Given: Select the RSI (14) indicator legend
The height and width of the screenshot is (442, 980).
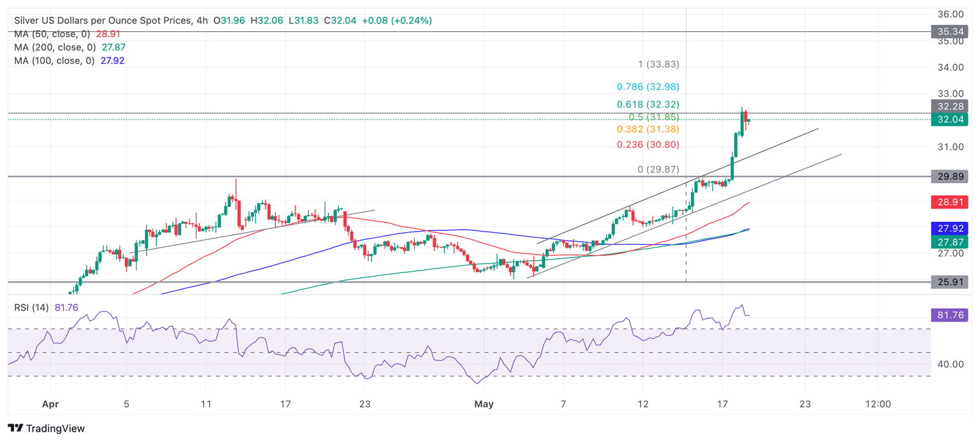Looking at the screenshot, I should tap(31, 308).
